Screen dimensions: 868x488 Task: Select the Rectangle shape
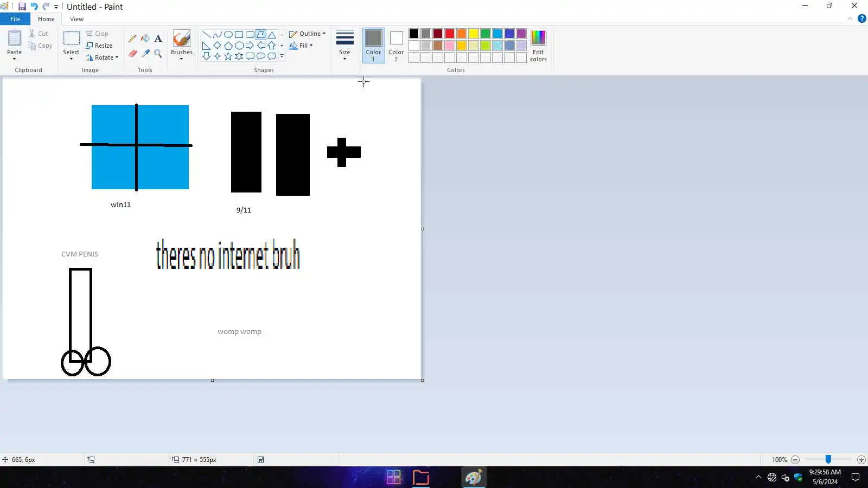click(239, 35)
